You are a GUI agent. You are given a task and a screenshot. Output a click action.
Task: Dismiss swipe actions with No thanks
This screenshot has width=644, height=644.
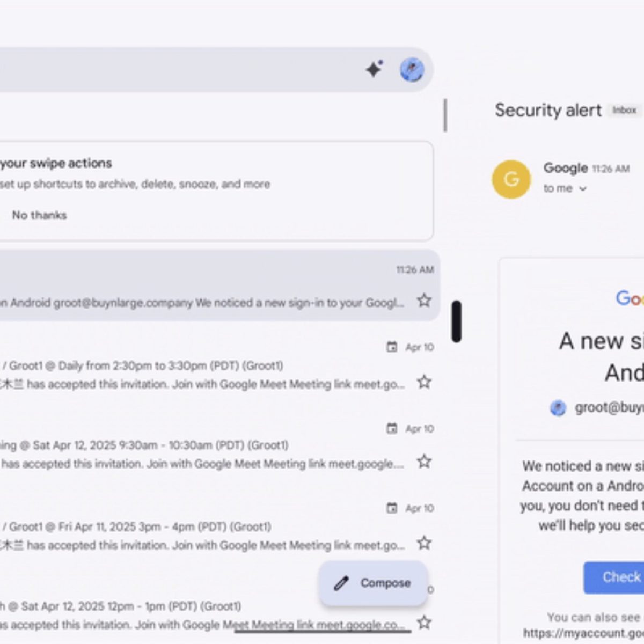[x=39, y=215]
